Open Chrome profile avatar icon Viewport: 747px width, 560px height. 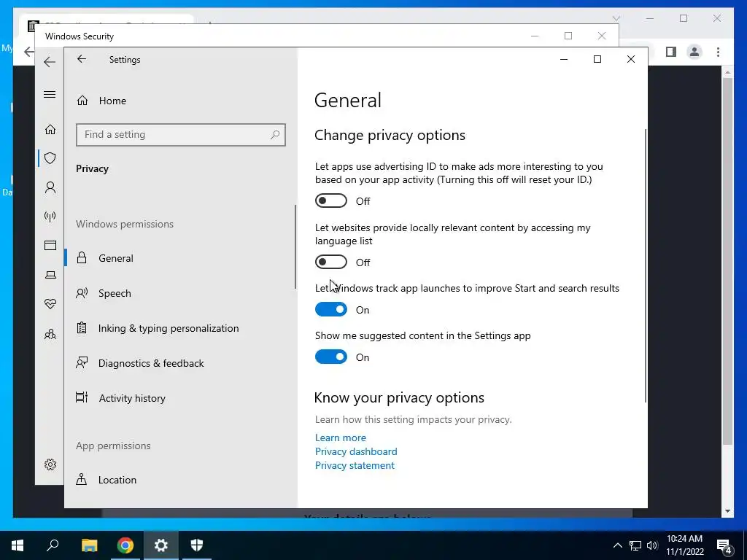[x=694, y=52]
